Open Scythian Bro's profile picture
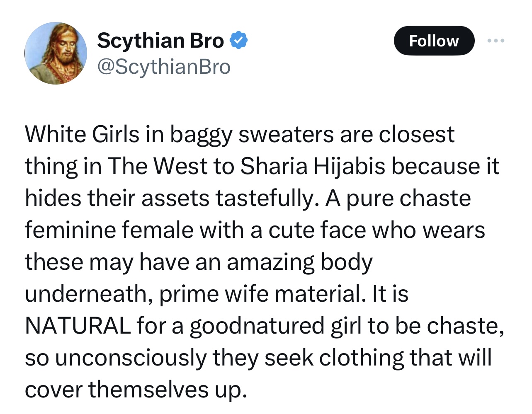 [x=56, y=53]
